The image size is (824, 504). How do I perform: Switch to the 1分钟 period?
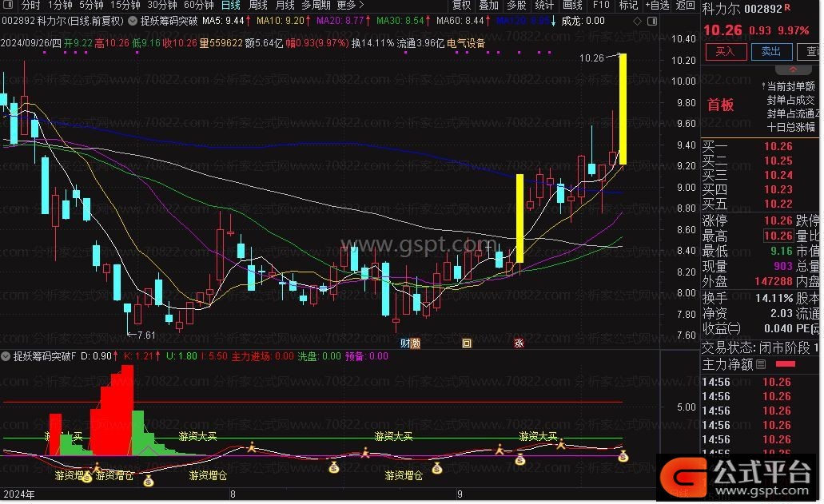pos(60,6)
